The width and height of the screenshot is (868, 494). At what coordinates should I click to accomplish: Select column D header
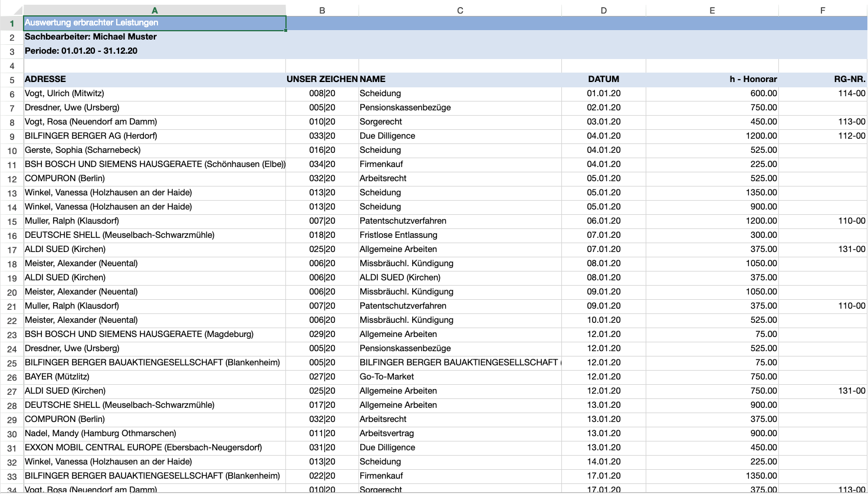click(x=603, y=11)
